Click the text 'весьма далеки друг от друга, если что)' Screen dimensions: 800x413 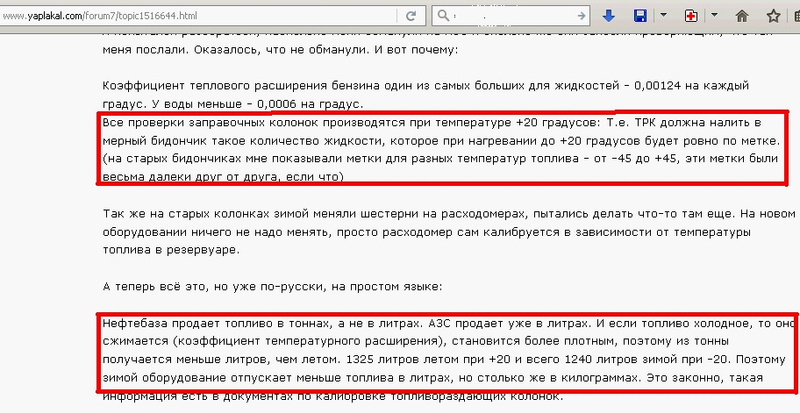click(223, 177)
